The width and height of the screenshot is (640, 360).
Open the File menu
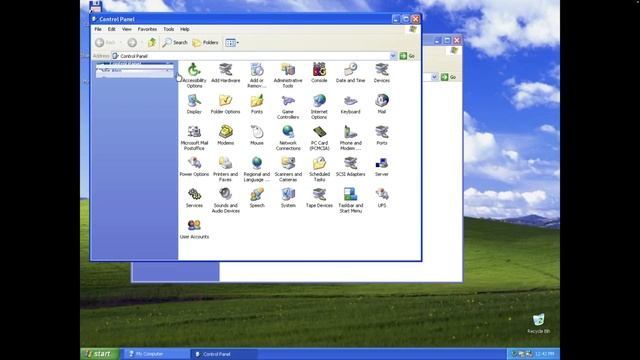98,29
